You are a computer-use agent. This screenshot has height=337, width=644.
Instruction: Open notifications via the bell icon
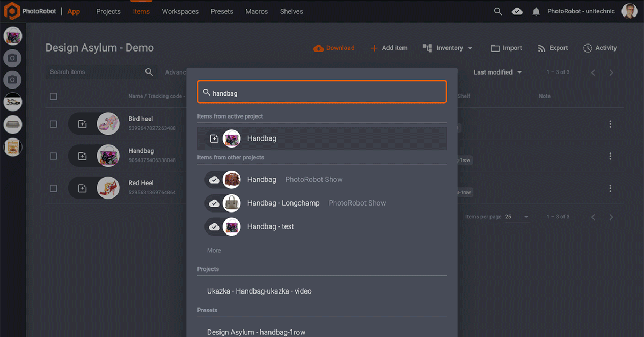click(536, 11)
